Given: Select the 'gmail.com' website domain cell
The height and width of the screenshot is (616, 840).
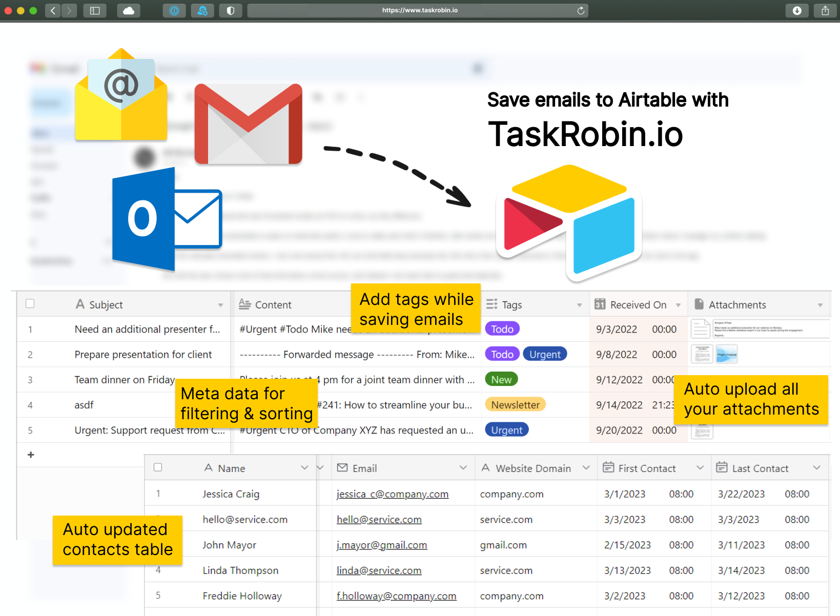Looking at the screenshot, I should point(503,545).
